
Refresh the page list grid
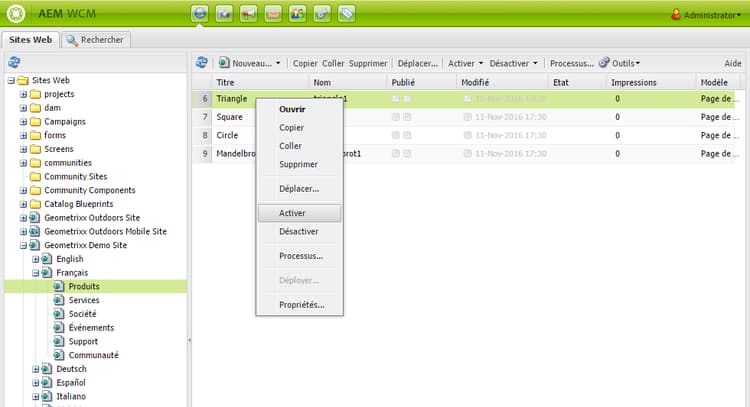[202, 62]
